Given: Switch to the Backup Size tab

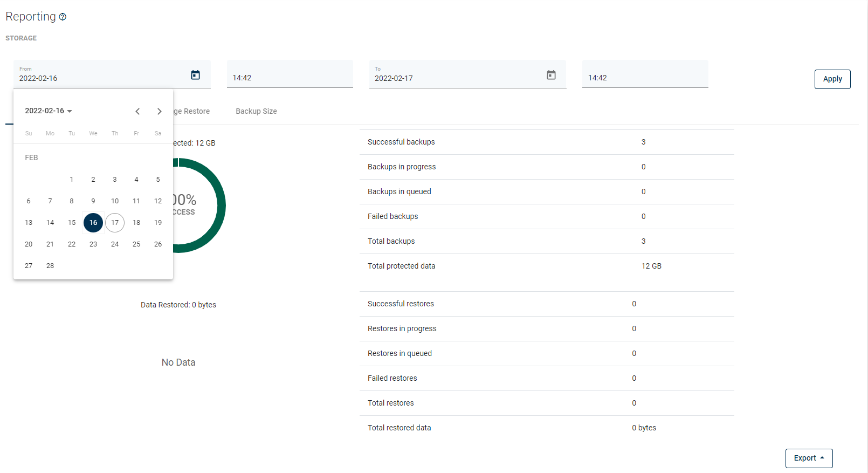Looking at the screenshot, I should pyautogui.click(x=256, y=111).
